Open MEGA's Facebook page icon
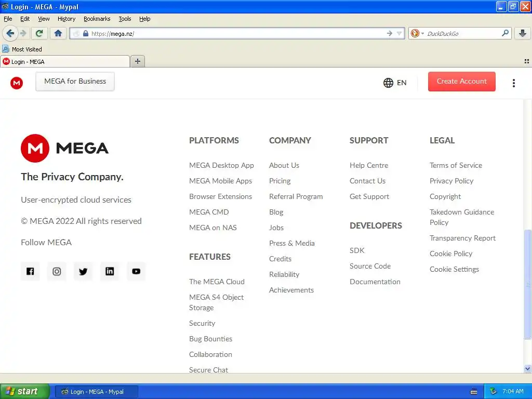The image size is (532, 399). point(30,271)
